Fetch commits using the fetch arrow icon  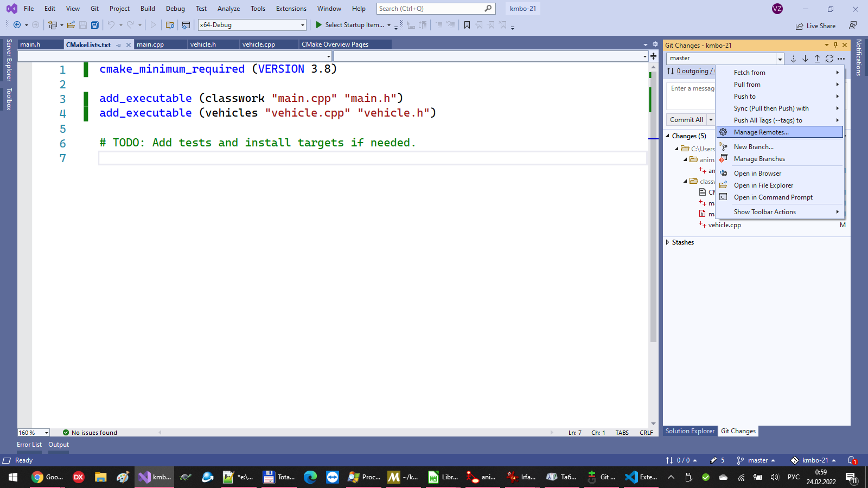pos(793,59)
